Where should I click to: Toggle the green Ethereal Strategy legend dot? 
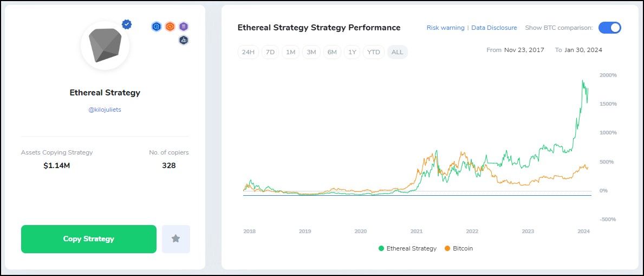click(381, 248)
